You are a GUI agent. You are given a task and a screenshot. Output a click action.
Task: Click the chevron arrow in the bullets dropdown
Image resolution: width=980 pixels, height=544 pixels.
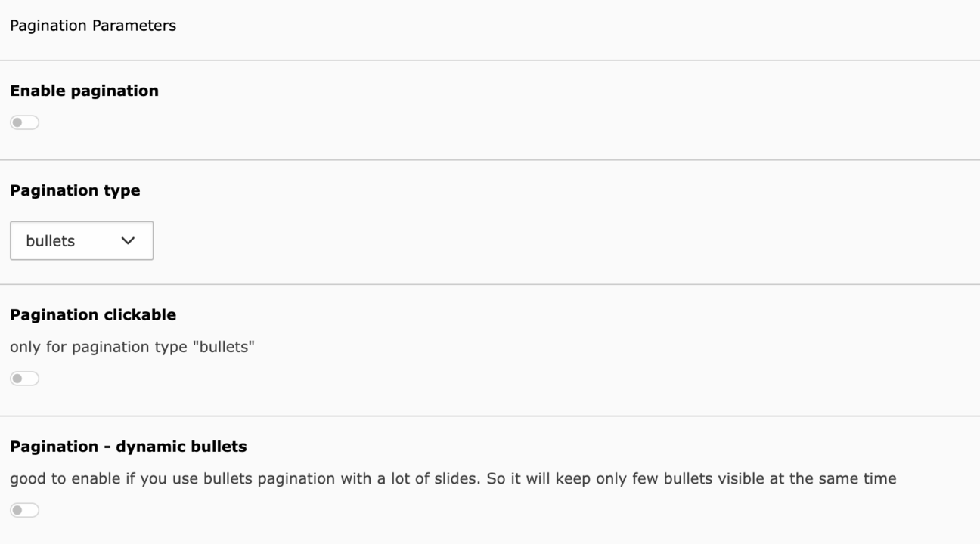[128, 240]
